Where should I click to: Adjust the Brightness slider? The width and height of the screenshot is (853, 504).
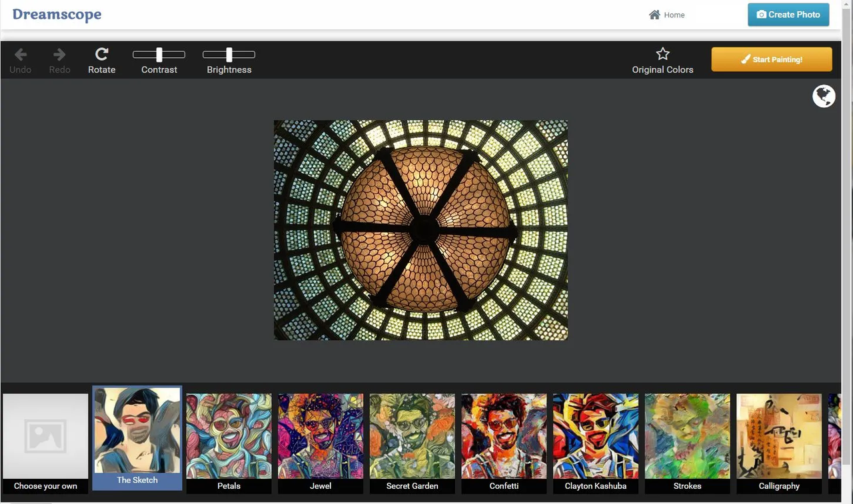pyautogui.click(x=229, y=55)
